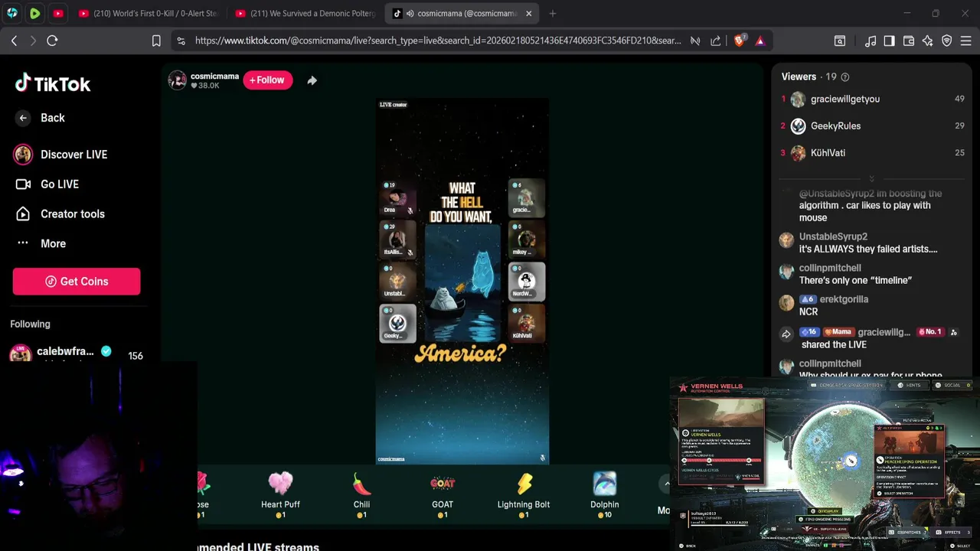Reload the page

[52, 41]
